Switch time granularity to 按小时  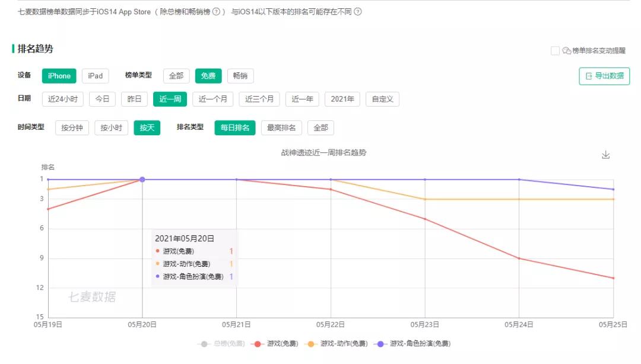pyautogui.click(x=111, y=127)
